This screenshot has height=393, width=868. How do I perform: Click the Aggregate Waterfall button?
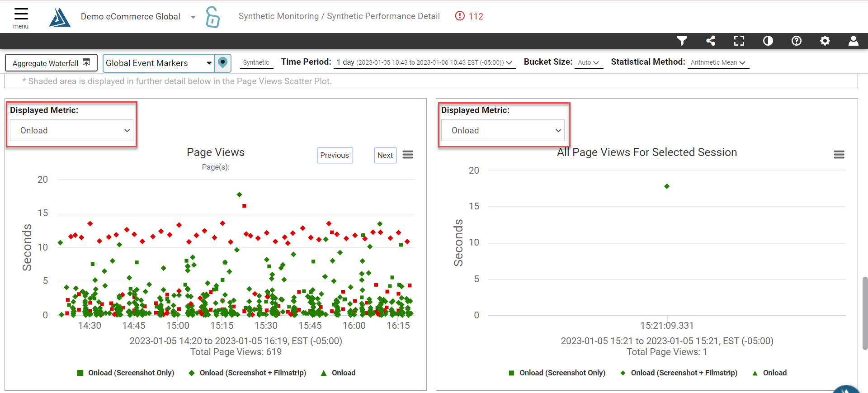(x=51, y=63)
